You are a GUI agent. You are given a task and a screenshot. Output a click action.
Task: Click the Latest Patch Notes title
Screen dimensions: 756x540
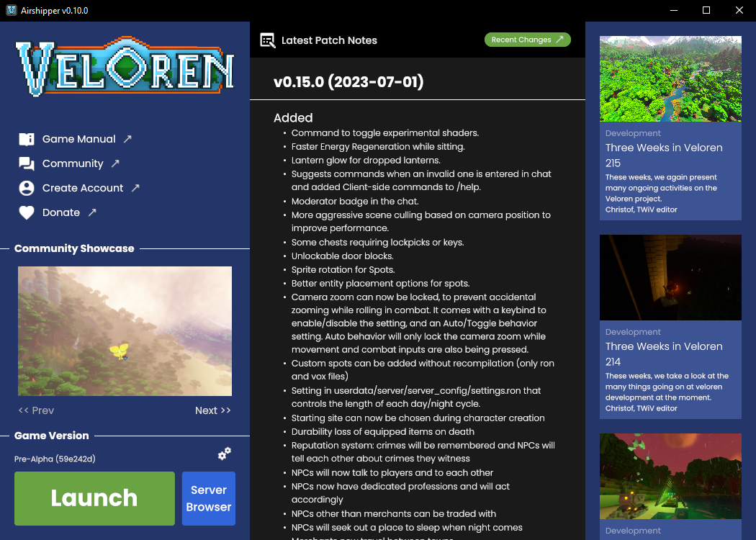pos(329,40)
